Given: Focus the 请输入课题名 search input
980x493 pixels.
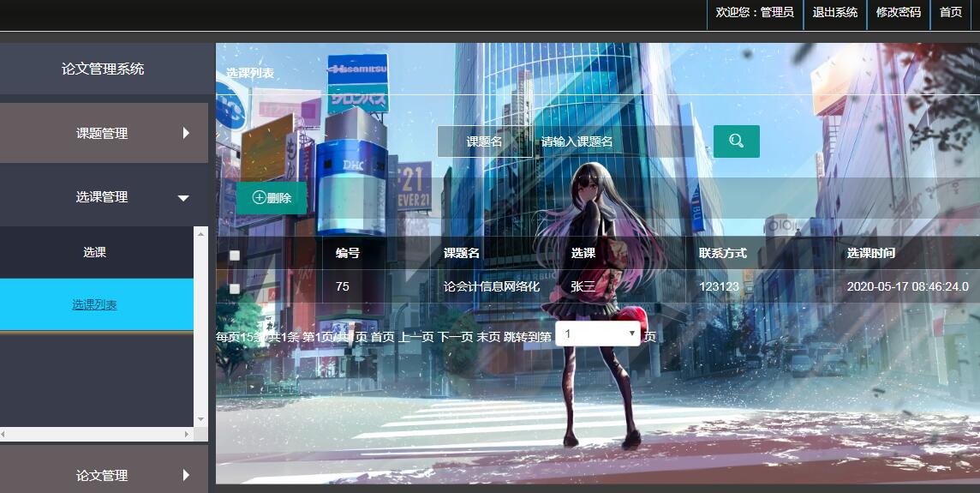Looking at the screenshot, I should (x=613, y=141).
